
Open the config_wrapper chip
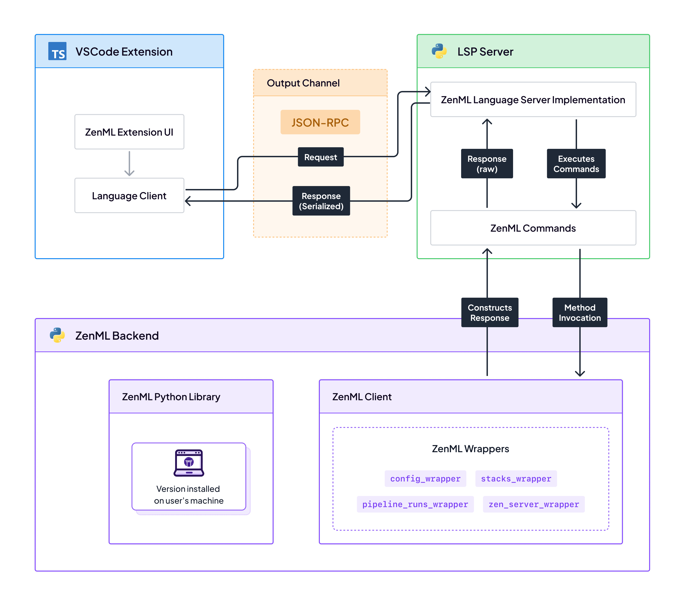[425, 479]
